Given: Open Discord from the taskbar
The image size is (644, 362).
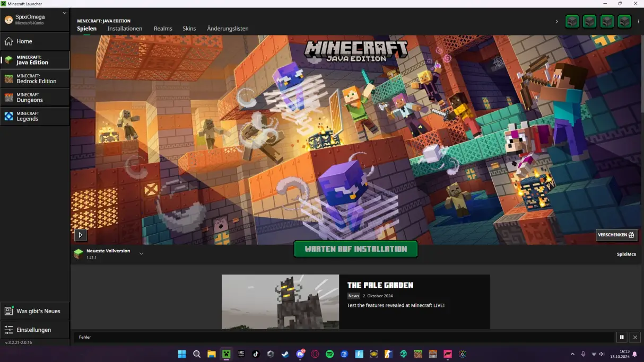Looking at the screenshot, I should click(300, 354).
